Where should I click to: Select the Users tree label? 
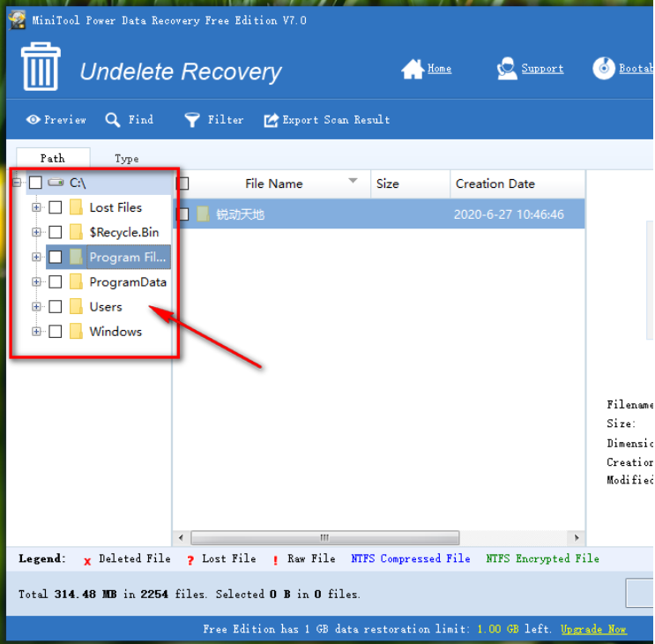coord(106,307)
